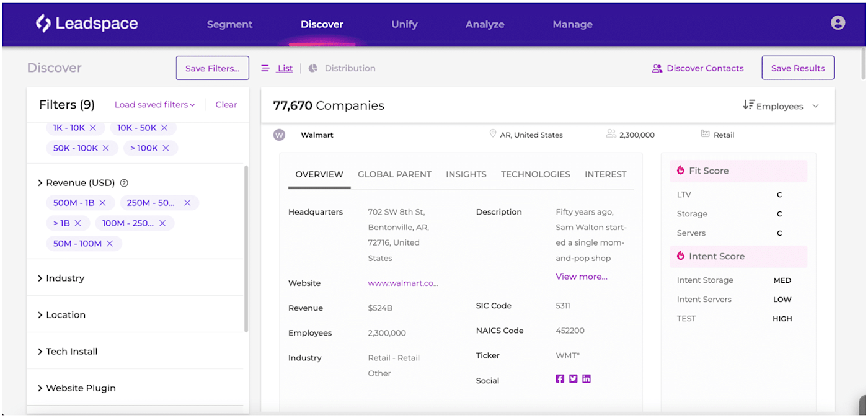Click the Save Results button
The height and width of the screenshot is (418, 868).
798,68
